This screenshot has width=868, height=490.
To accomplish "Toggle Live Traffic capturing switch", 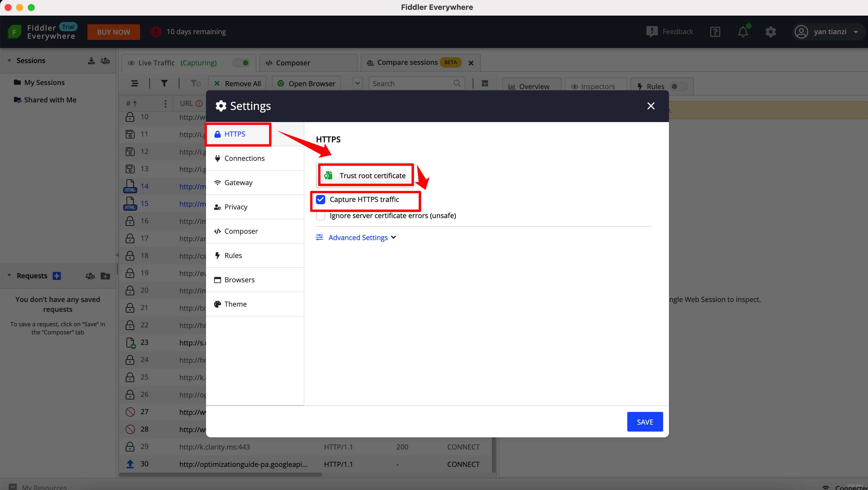I will (x=242, y=63).
